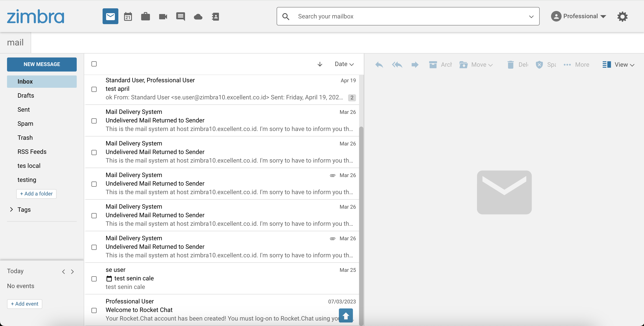644x326 pixels.
Task: Open the Calendar app icon
Action: point(128,16)
